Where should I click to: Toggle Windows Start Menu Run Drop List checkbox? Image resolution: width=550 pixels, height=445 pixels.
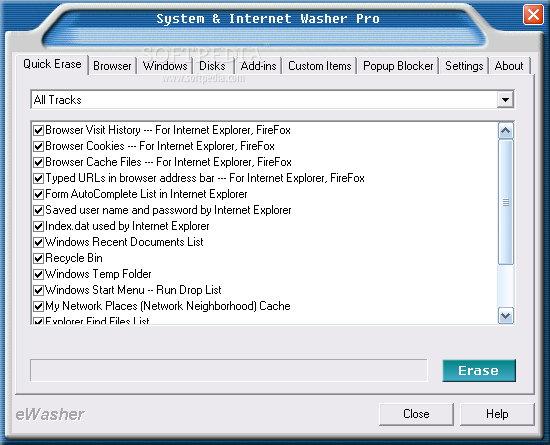point(38,290)
